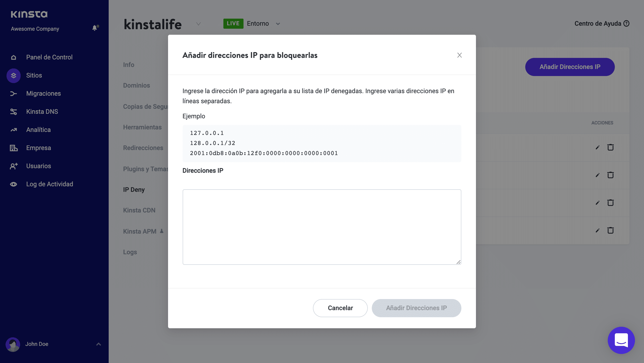Image resolution: width=644 pixels, height=363 pixels.
Task: Click the Log de Actividad eye icon
Action: 14,184
